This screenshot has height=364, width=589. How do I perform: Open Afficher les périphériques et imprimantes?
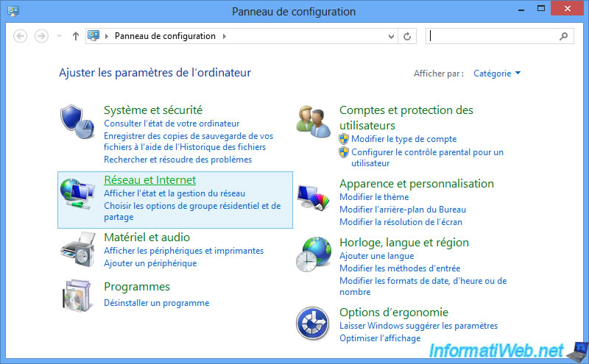click(183, 251)
